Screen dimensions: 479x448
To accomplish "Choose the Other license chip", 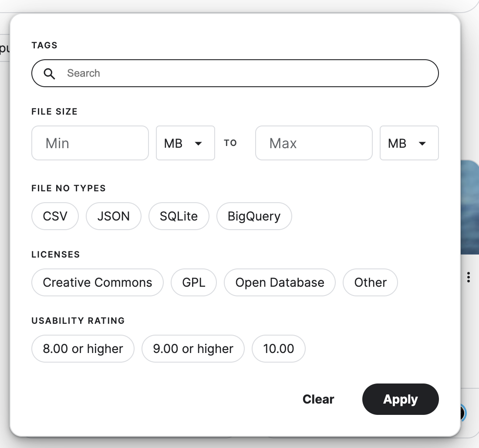I will [370, 282].
